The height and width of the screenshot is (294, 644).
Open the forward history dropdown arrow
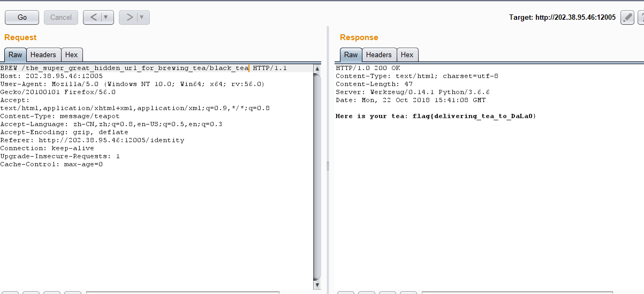(142, 17)
